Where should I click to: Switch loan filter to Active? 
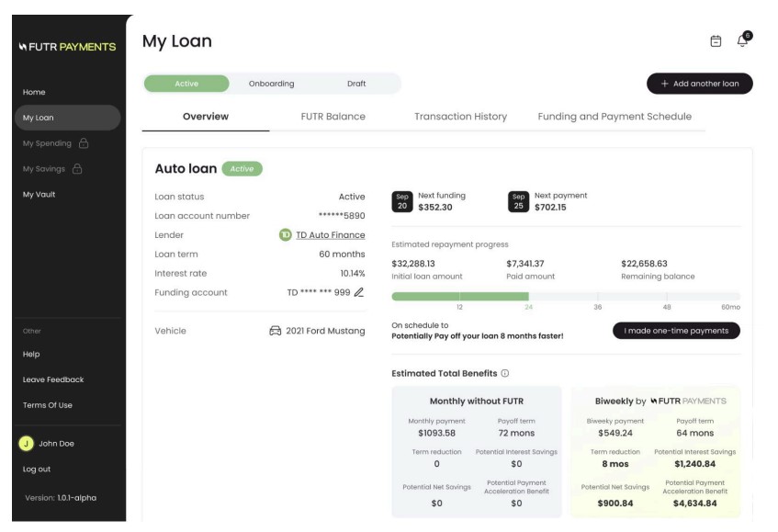point(186,84)
